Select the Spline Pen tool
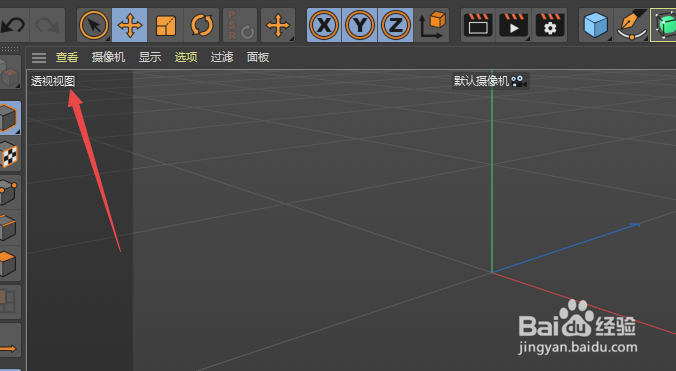The image size is (676, 371). pos(632,25)
